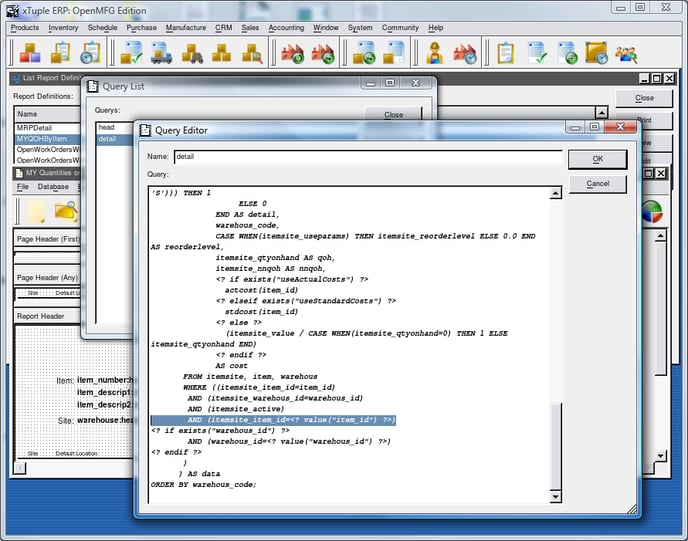Click the clipboard with clock toolbar icon
Viewport: 688px width, 541px height.
coord(91,52)
